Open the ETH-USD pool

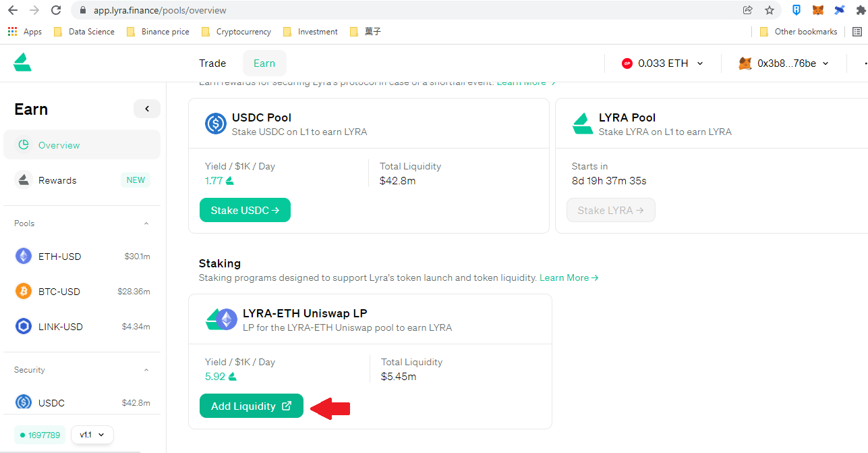82,256
